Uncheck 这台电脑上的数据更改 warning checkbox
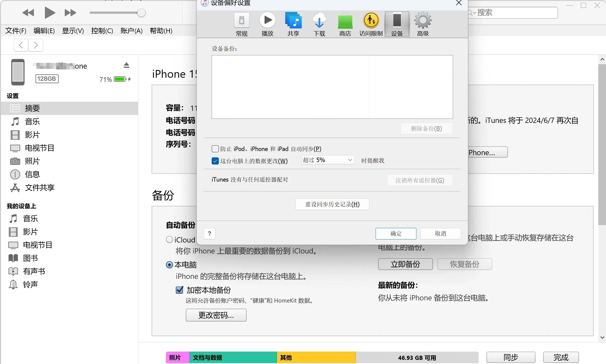 coord(215,161)
